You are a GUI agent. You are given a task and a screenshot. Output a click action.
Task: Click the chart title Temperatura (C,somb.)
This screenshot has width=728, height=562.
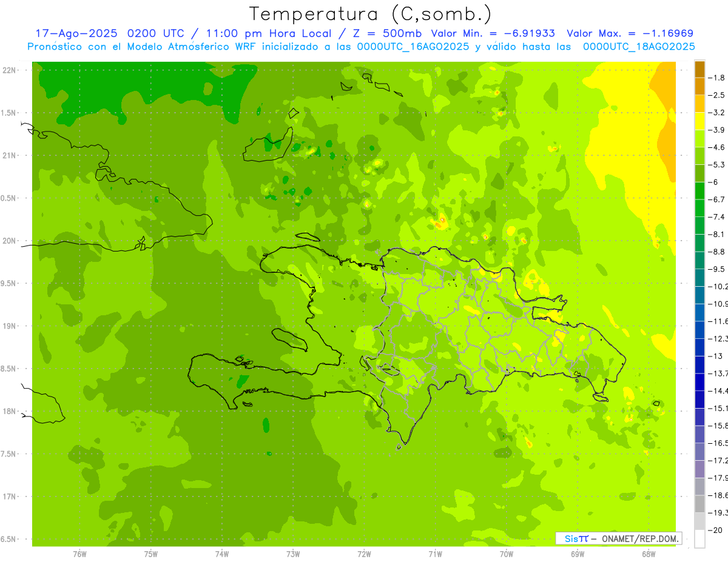pos(370,13)
